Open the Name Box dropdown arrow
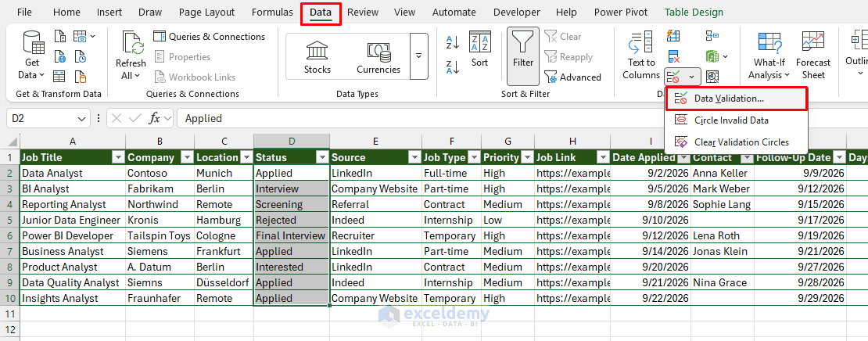868x341 pixels. [x=81, y=118]
